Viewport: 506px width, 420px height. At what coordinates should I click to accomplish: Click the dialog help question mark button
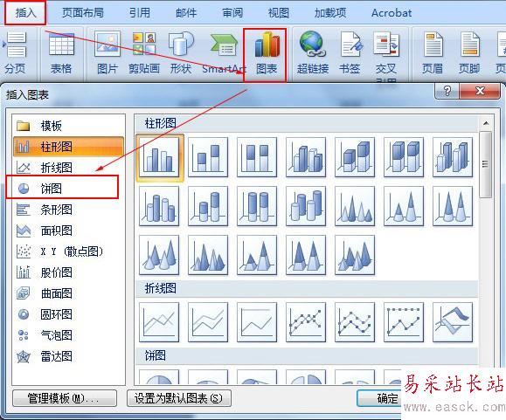click(x=447, y=91)
